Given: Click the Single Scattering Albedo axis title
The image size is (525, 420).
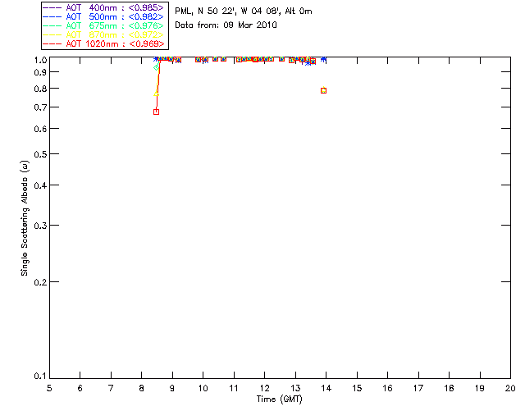Looking at the screenshot, I should [x=25, y=218].
